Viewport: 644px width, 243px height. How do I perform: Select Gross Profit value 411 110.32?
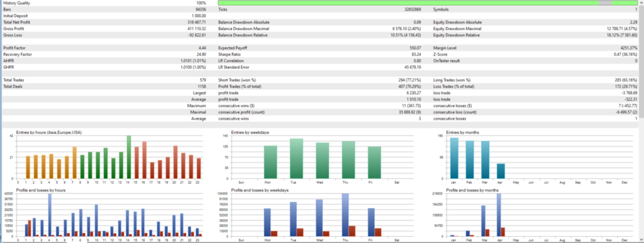tap(197, 29)
